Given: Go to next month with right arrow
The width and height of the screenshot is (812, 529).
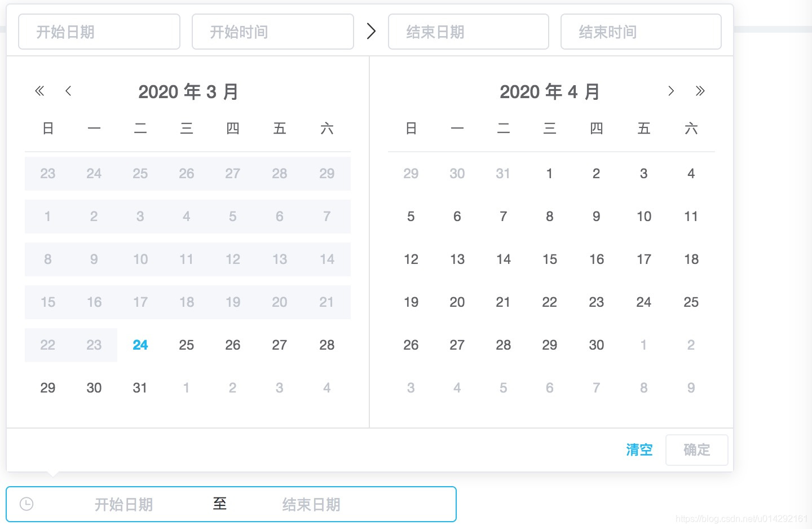Looking at the screenshot, I should coord(671,91).
